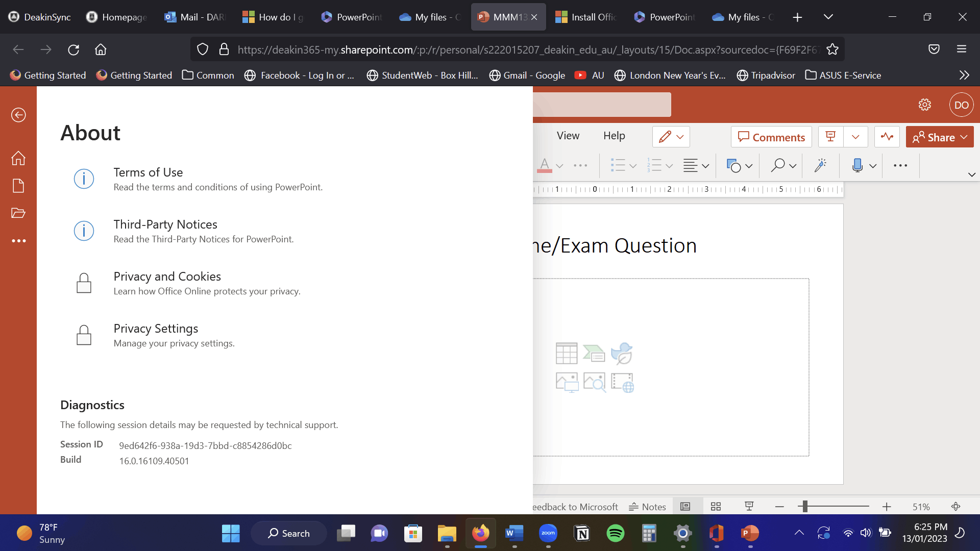
Task: Expand the font color dropdown arrow
Action: point(559,166)
